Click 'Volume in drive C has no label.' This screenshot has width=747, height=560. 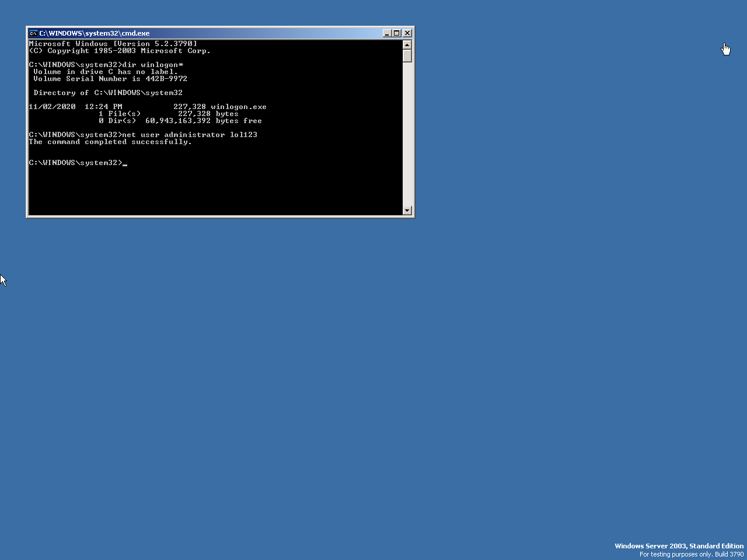tap(106, 72)
